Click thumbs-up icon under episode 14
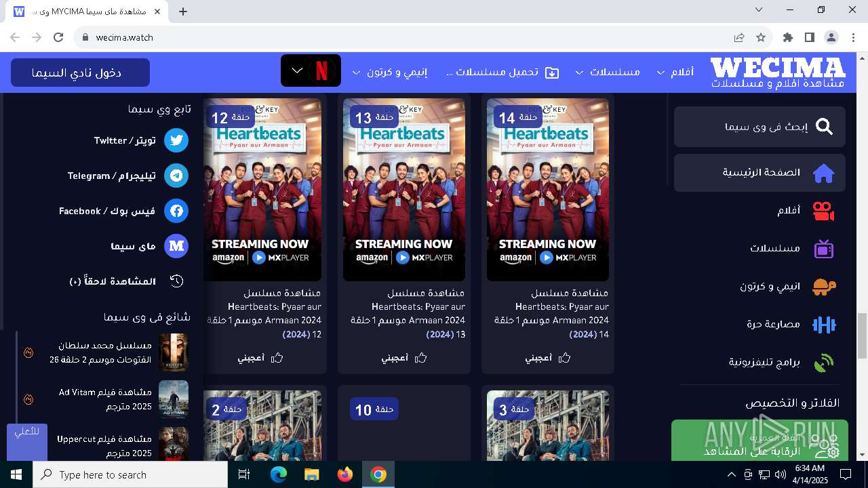The height and width of the screenshot is (488, 868). 564,358
